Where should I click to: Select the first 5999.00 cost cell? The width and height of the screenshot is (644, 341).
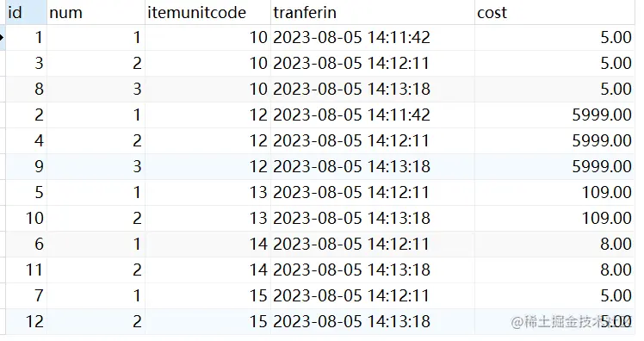click(x=554, y=115)
